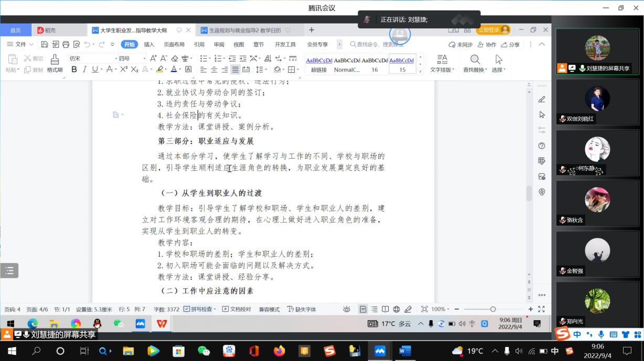Open the 页面布局 ribbon tab
Viewport: 644px width, 361px height.
174,45
